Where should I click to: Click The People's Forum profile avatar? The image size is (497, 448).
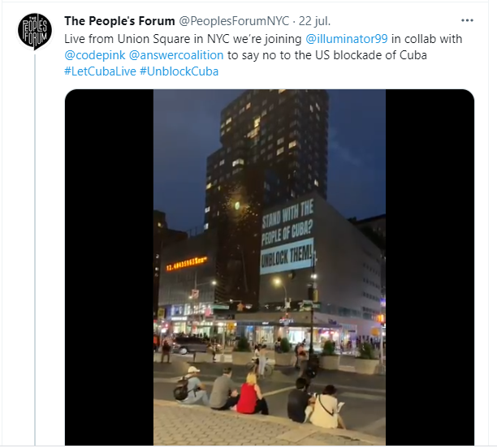[35, 32]
